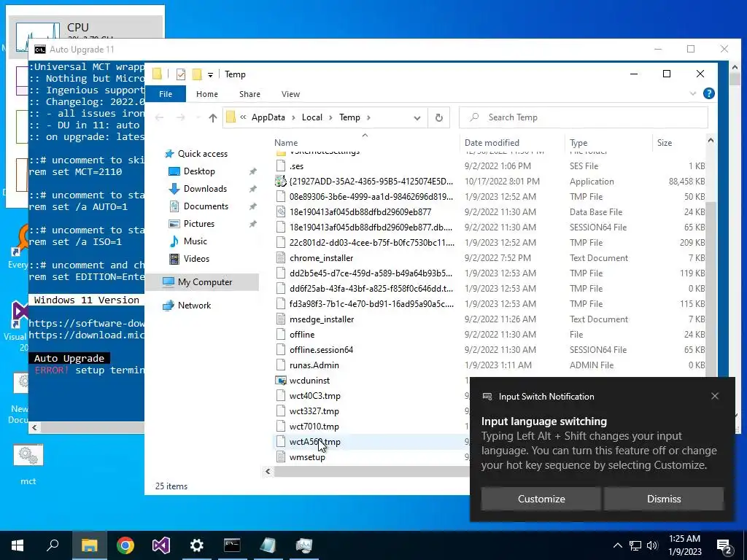
Task: Click the Properties quick access toolbar icon
Action: (x=181, y=74)
